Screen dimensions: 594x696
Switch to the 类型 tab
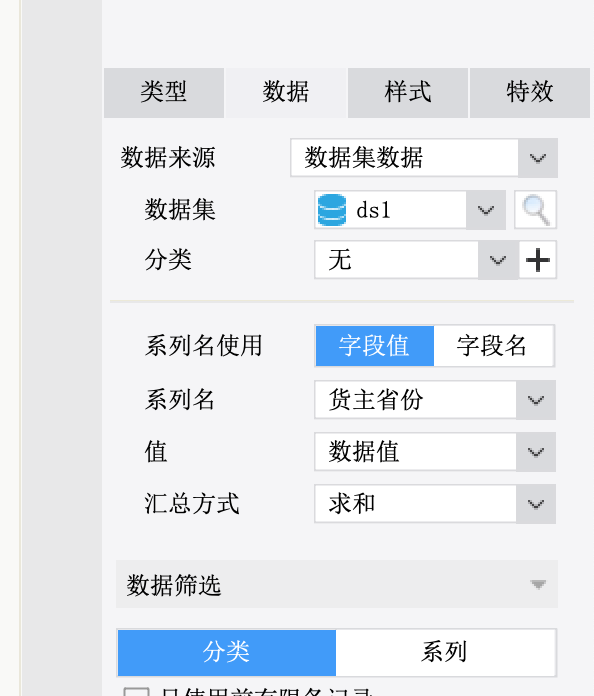click(x=164, y=93)
